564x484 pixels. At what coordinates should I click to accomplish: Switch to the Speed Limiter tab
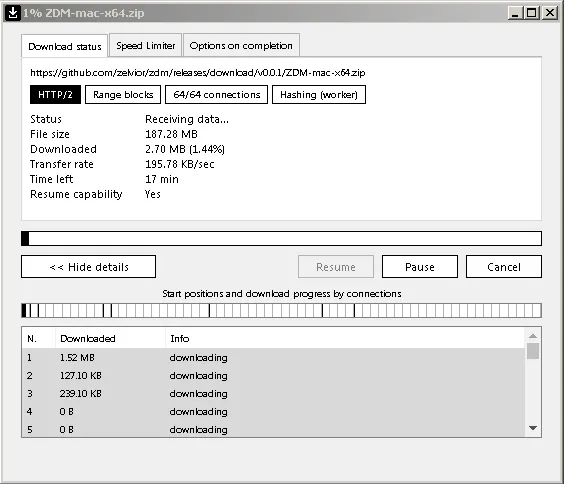tap(145, 46)
